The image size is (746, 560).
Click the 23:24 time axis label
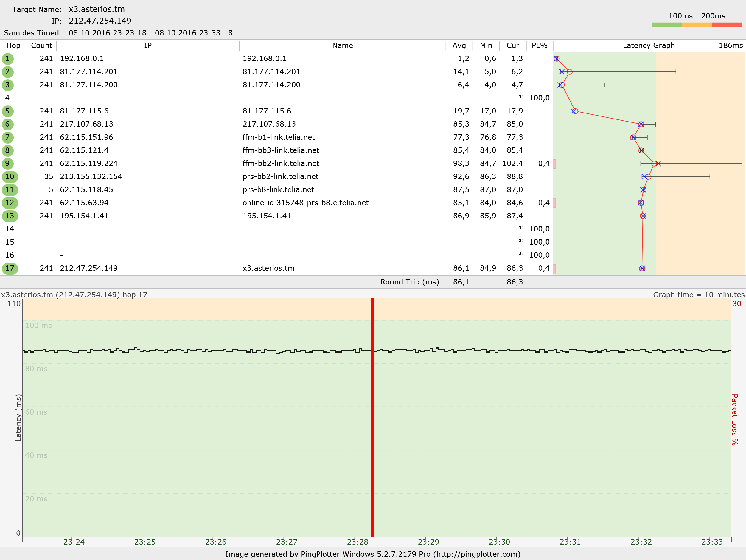tap(74, 542)
